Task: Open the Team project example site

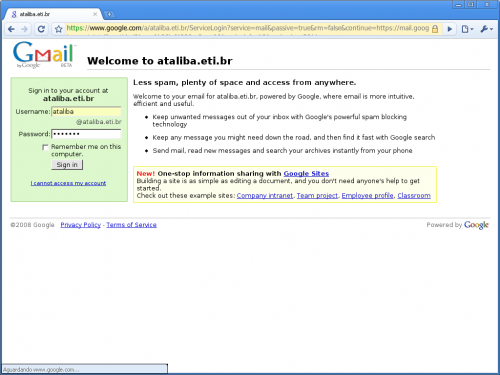Action: click(x=317, y=196)
